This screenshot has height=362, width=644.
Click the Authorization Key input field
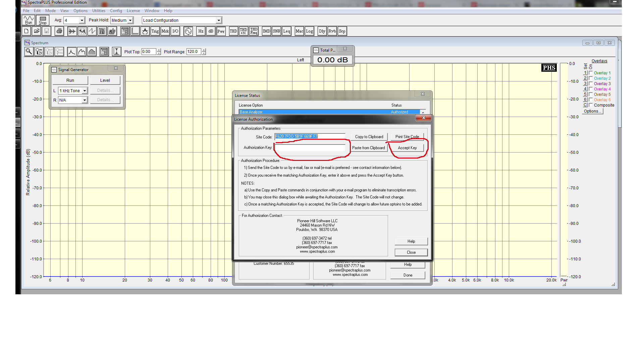pos(310,148)
